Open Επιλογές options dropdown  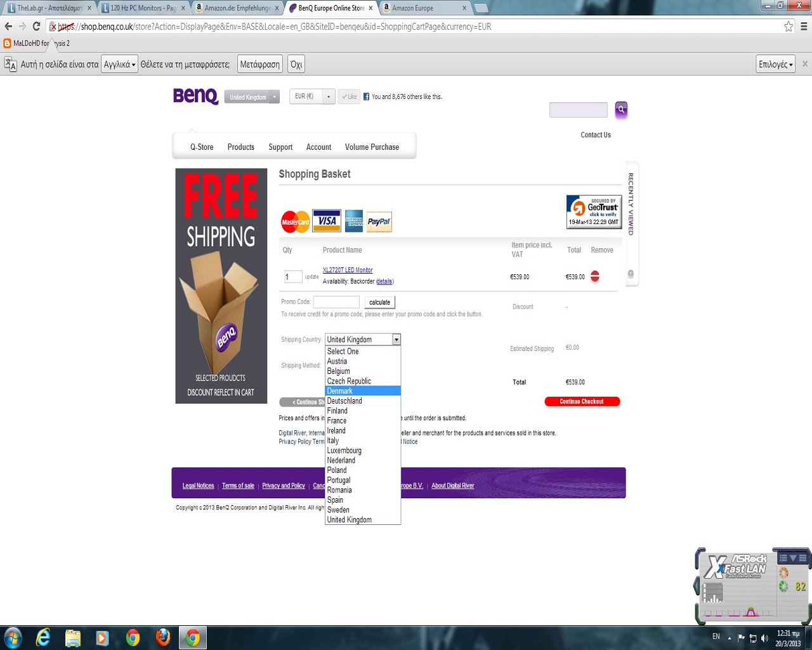click(776, 64)
